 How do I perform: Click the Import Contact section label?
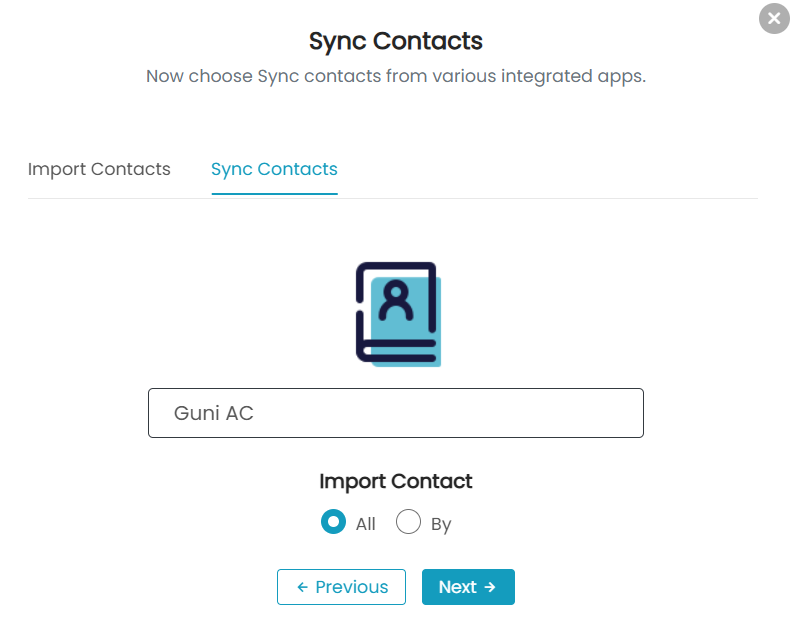point(396,481)
